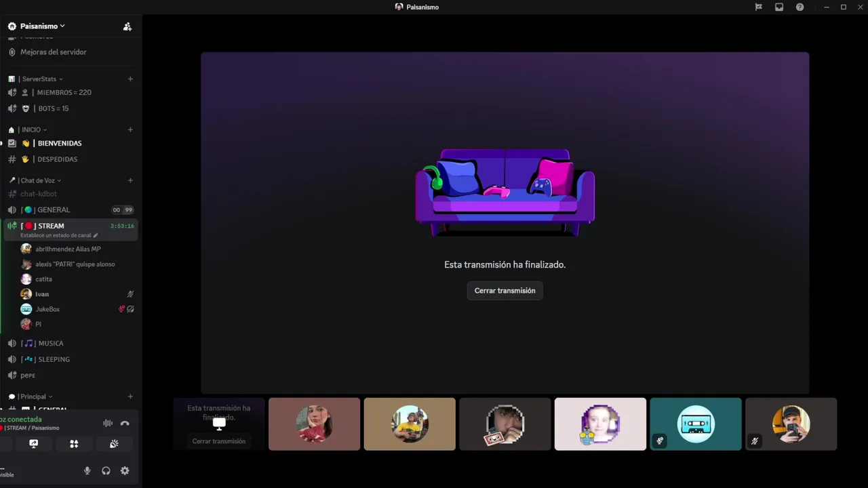Toggle microphone mute
Screen dimensions: 868x488
(x=87, y=471)
